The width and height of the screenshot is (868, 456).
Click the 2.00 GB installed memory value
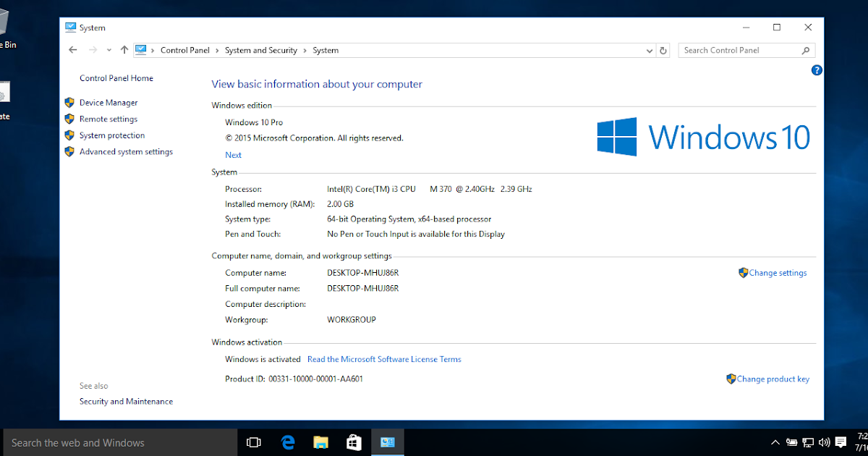tap(340, 204)
